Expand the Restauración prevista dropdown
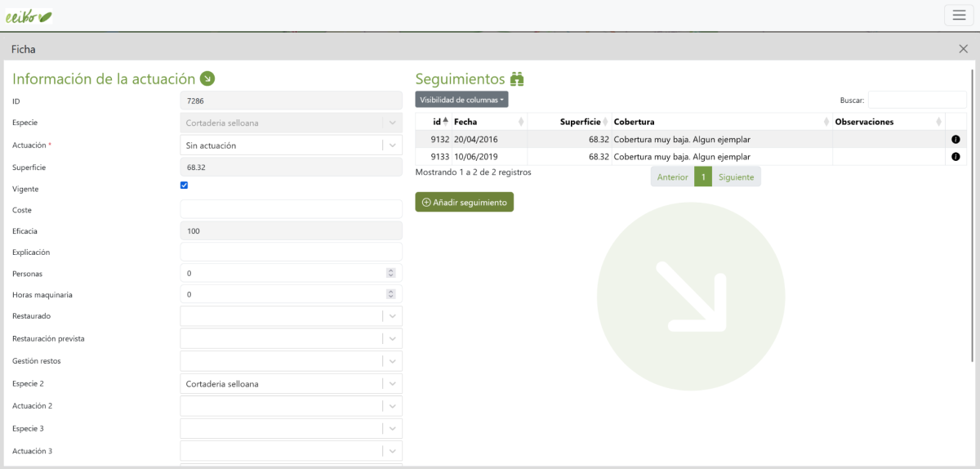The height and width of the screenshot is (469, 980). click(x=291, y=338)
